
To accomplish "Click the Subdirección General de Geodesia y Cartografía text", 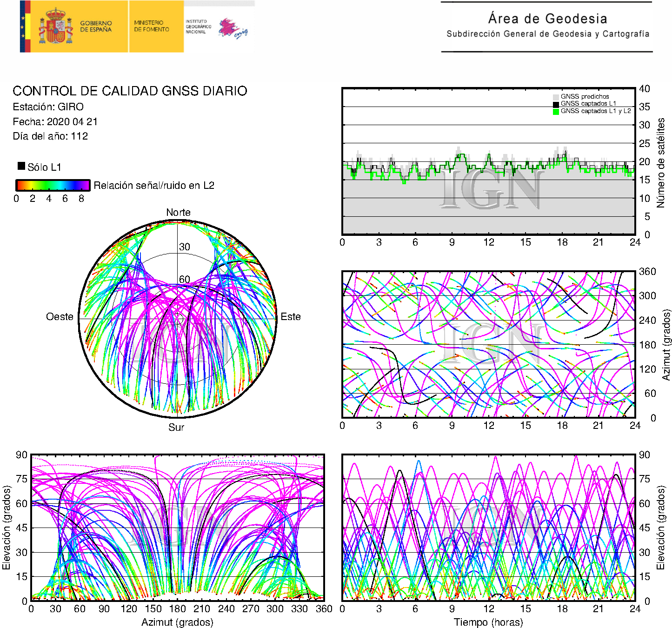I will click(547, 34).
